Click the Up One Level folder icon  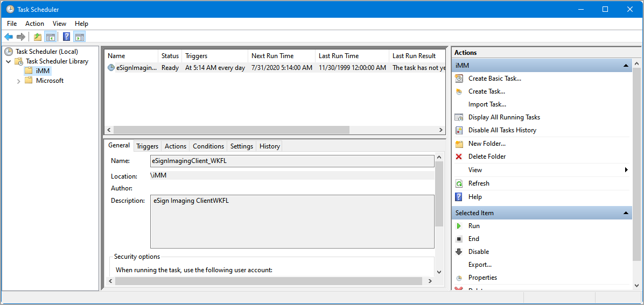(38, 37)
